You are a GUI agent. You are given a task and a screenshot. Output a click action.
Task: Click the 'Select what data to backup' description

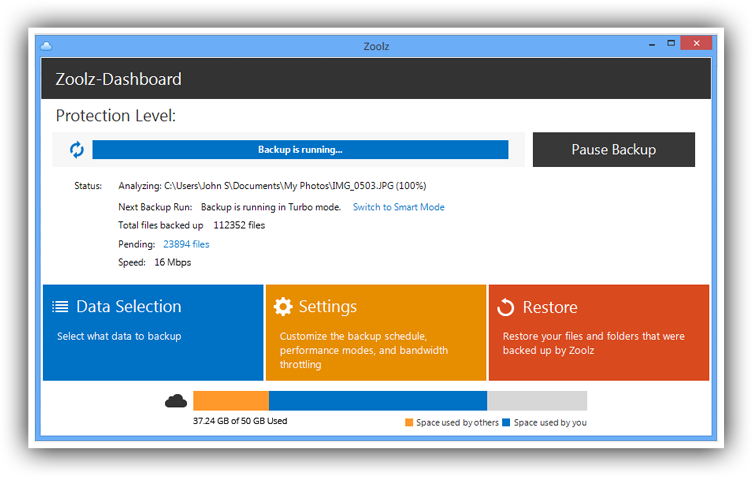pyautogui.click(x=119, y=336)
